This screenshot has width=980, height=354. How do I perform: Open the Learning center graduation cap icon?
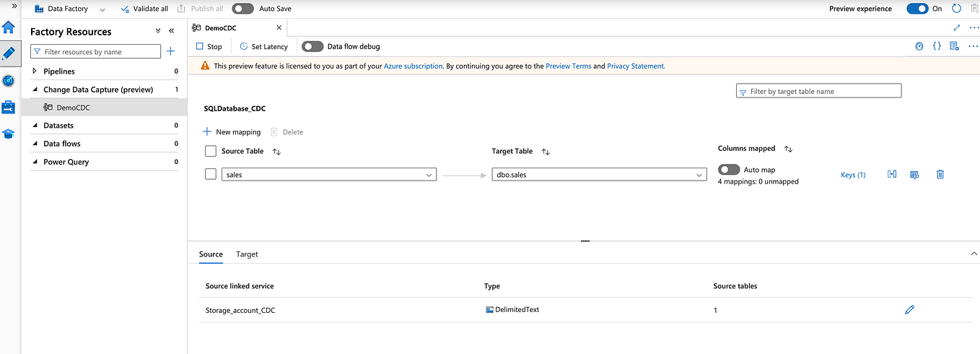click(9, 134)
